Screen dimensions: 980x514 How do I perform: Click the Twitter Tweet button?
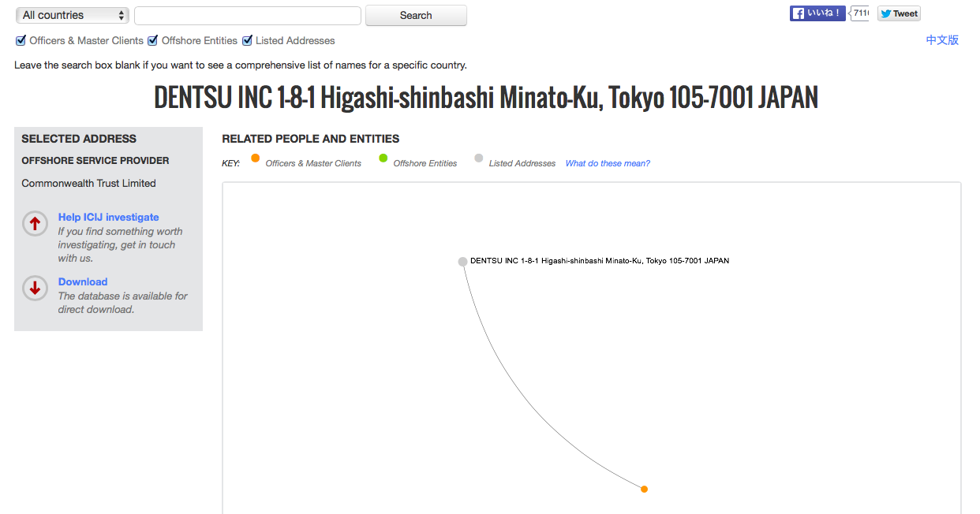point(899,13)
